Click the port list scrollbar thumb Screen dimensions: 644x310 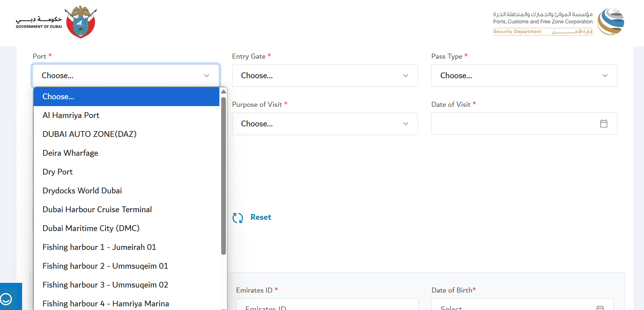[x=224, y=174]
